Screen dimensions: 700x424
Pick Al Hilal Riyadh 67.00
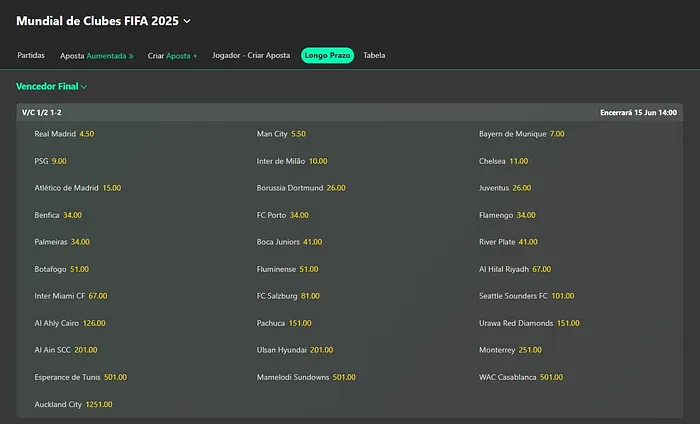point(515,269)
